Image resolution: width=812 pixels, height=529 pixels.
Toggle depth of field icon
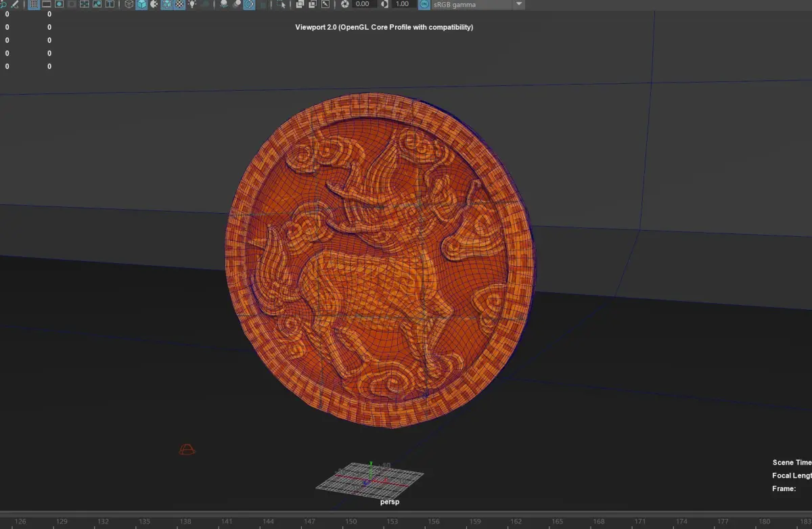[x=262, y=4]
